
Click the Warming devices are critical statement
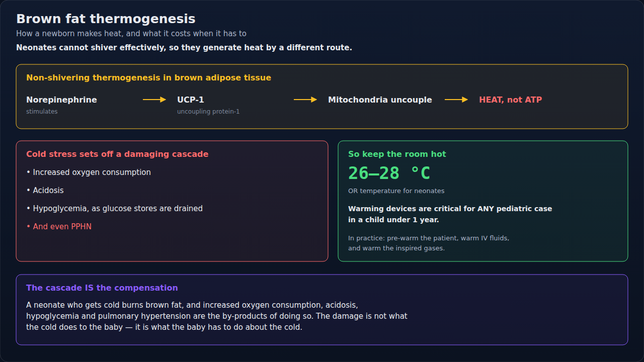click(450, 214)
